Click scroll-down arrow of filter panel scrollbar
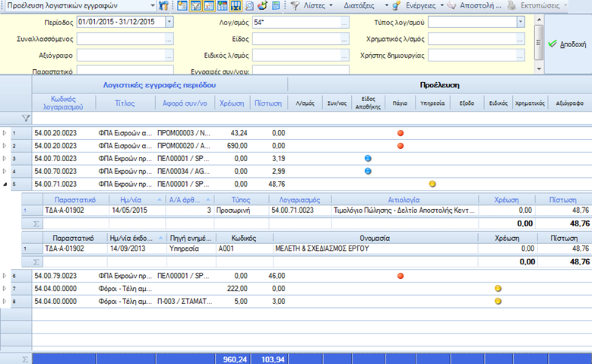Image resolution: width=592 pixels, height=364 pixels. (539, 69)
